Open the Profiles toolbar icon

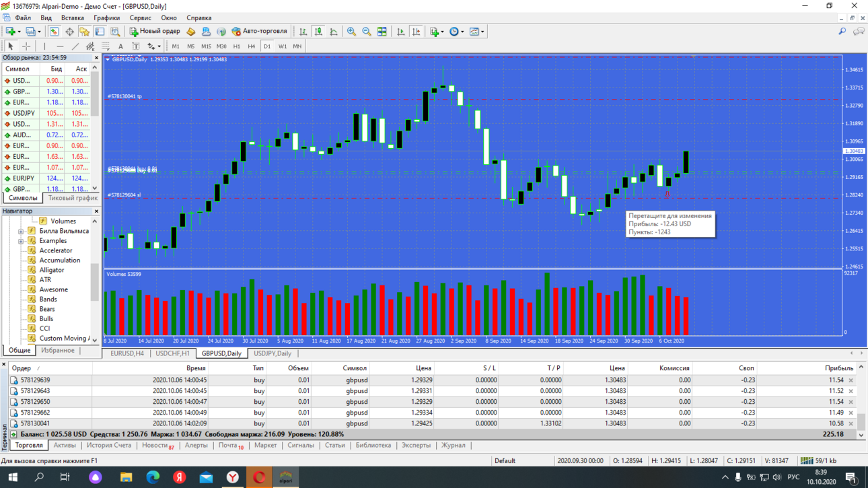[x=31, y=32]
